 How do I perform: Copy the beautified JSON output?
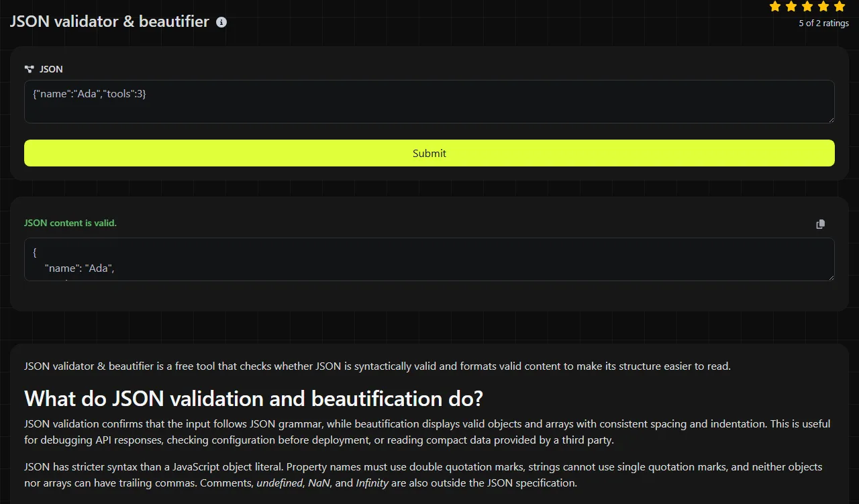tap(820, 224)
